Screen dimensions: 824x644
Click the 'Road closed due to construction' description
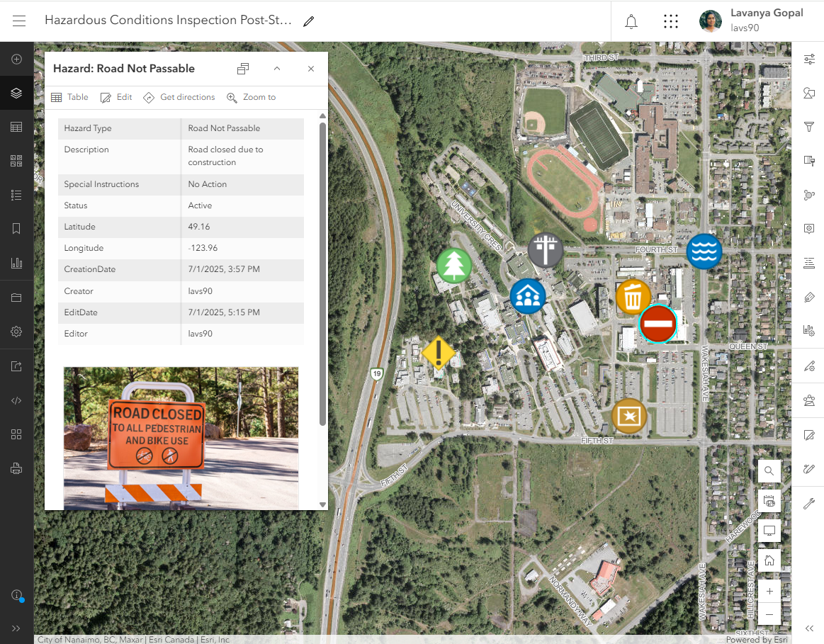point(225,156)
